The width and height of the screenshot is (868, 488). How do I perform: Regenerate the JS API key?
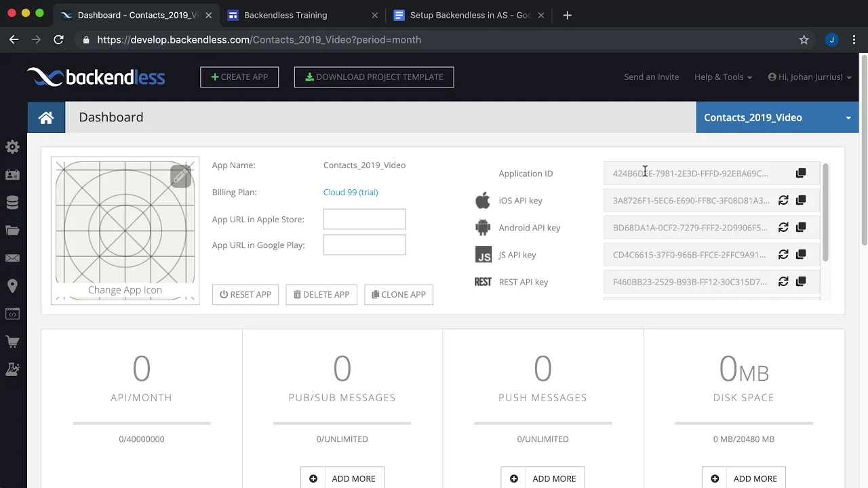(x=783, y=255)
